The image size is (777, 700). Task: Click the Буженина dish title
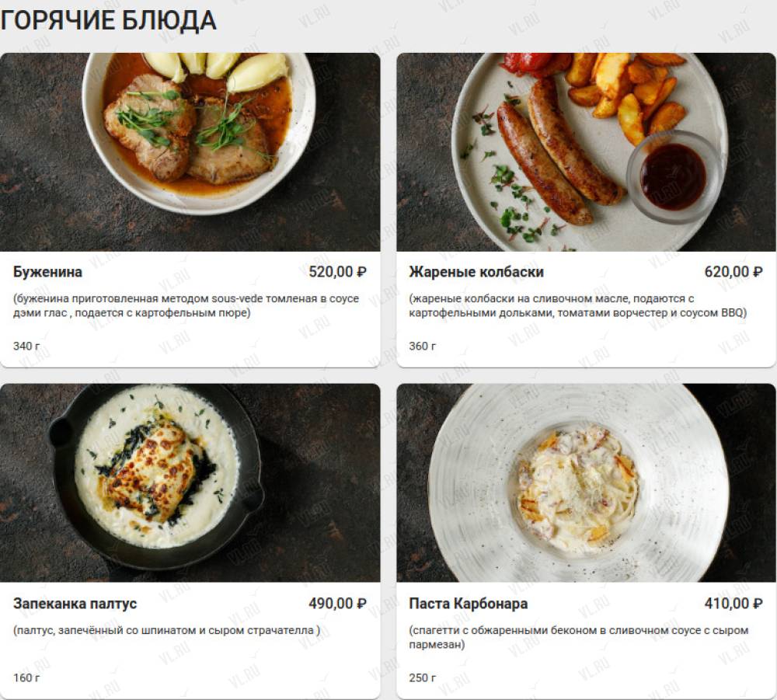pyautogui.click(x=47, y=272)
